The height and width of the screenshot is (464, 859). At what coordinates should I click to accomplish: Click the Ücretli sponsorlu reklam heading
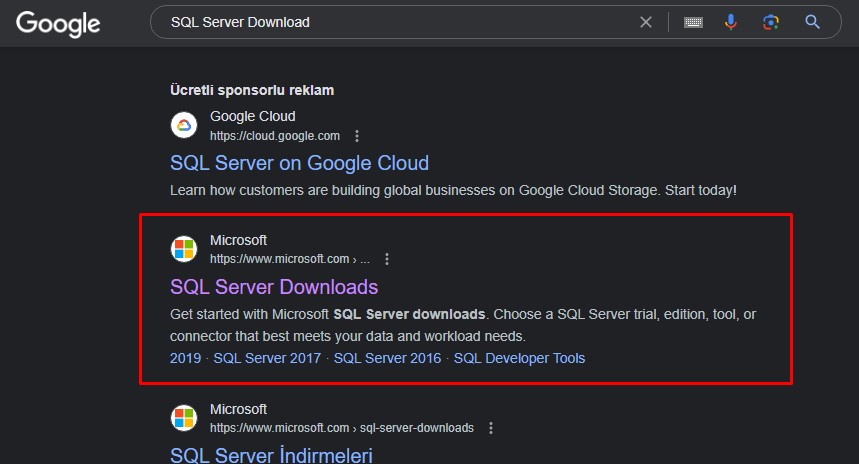[252, 90]
